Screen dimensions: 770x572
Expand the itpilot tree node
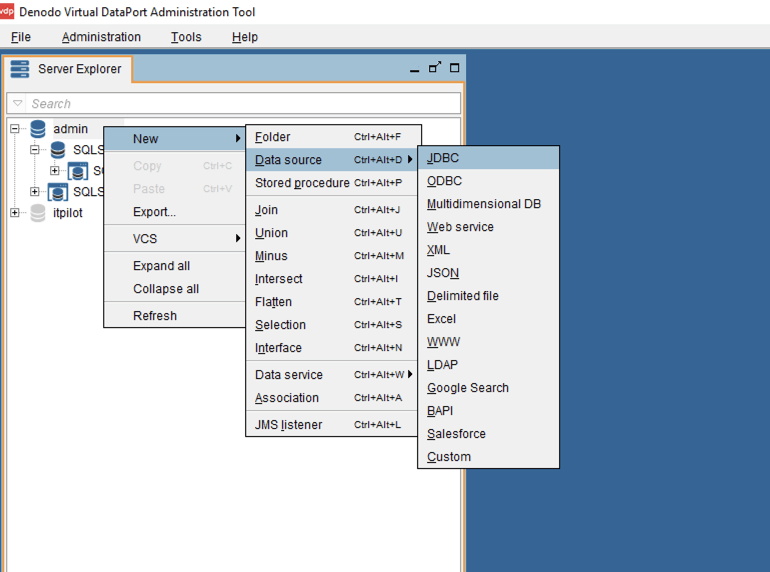click(15, 213)
